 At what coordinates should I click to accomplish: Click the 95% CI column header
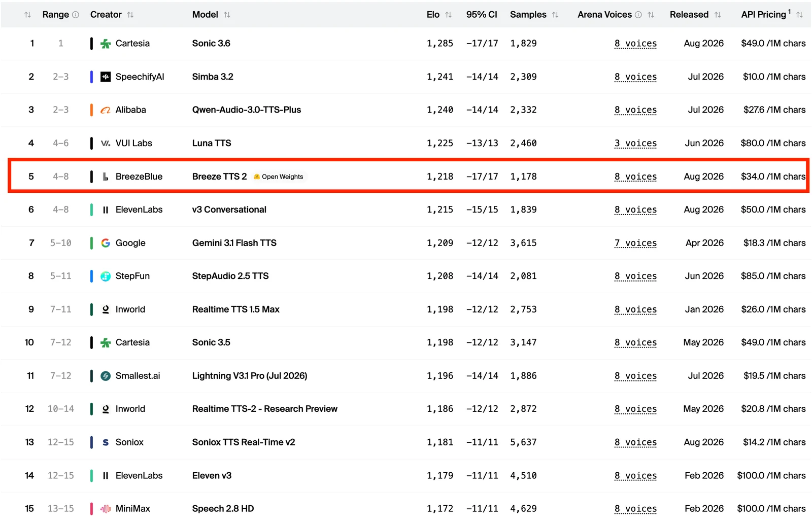[482, 15]
